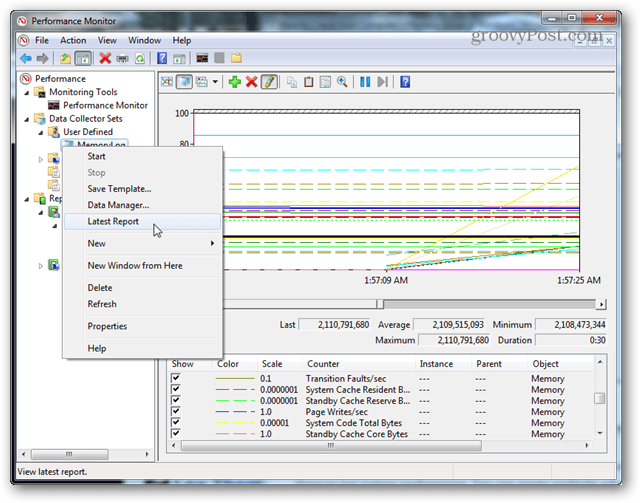Select Monitoring Tools tree node
This screenshot has width=640, height=503.
(83, 92)
